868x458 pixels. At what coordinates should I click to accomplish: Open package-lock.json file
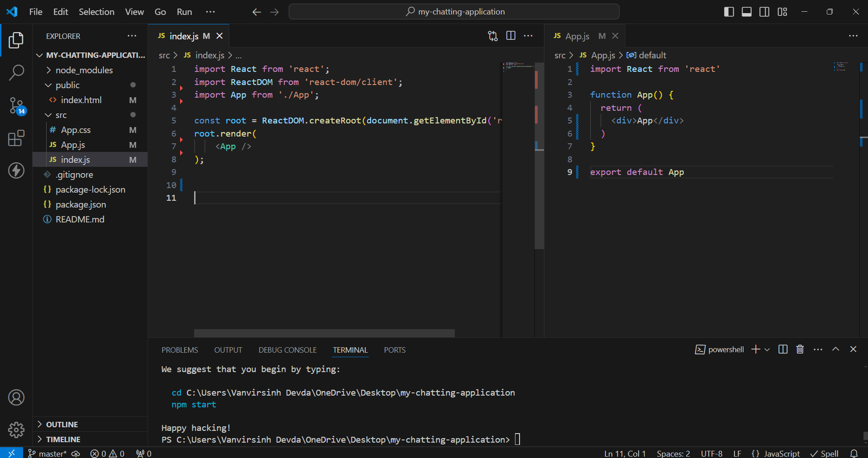click(x=90, y=189)
